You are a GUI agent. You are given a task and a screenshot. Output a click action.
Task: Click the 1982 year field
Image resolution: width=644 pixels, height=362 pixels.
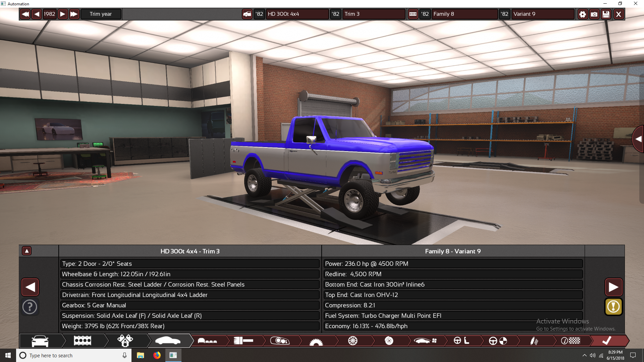tap(49, 14)
